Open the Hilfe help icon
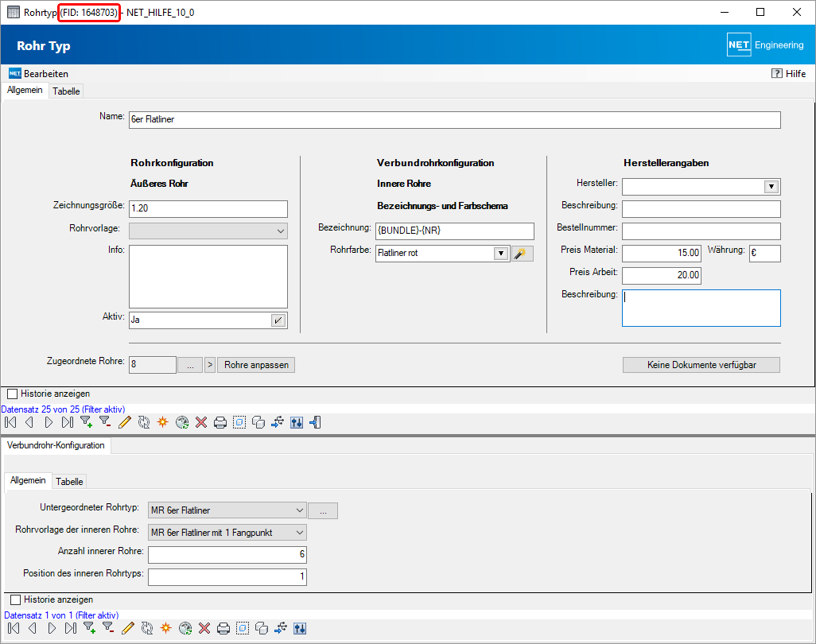Screen dimensions: 816x644 pos(776,73)
